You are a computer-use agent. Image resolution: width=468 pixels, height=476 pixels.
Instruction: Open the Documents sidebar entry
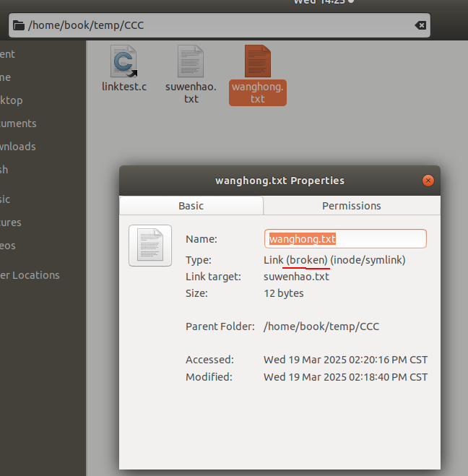(18, 124)
